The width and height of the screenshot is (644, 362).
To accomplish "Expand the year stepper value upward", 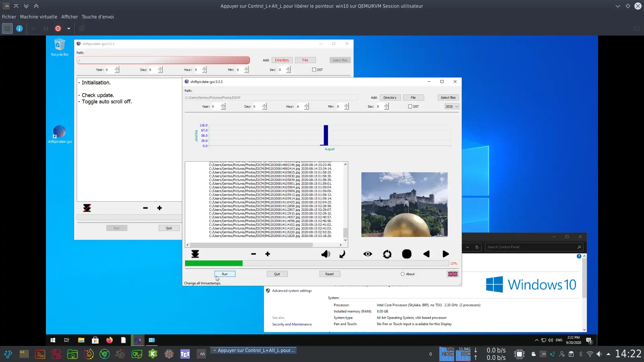I will [223, 104].
